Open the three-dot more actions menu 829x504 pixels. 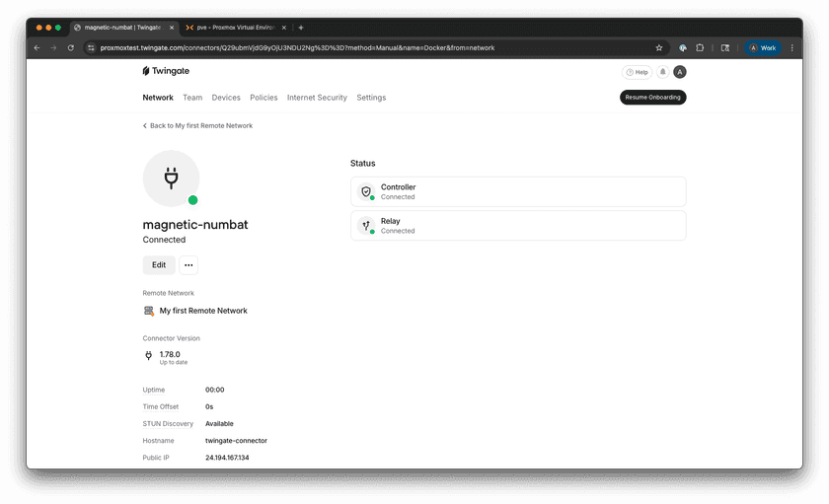pos(188,265)
